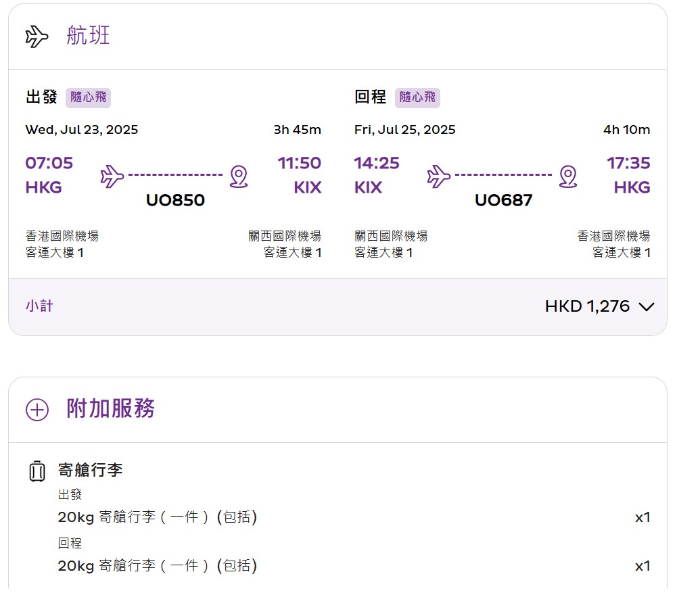The image size is (677, 616).
Task: Click the plus circle icon beside 附加服務
Action: tap(37, 409)
